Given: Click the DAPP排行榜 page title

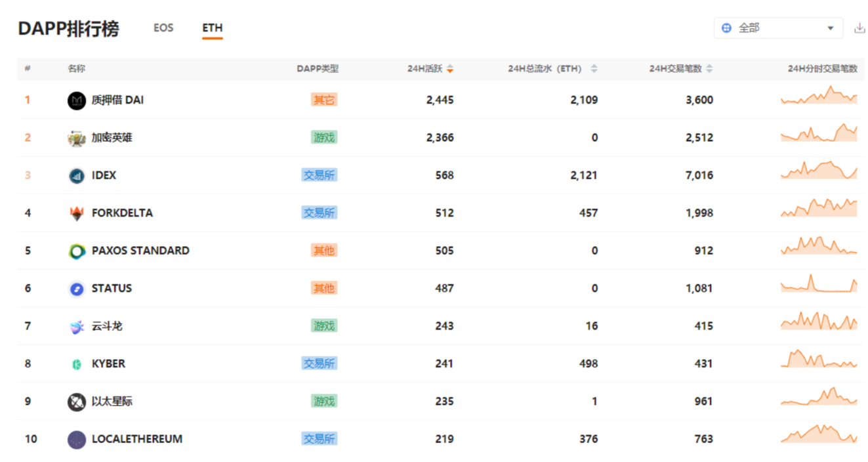Looking at the screenshot, I should pyautogui.click(x=68, y=29).
